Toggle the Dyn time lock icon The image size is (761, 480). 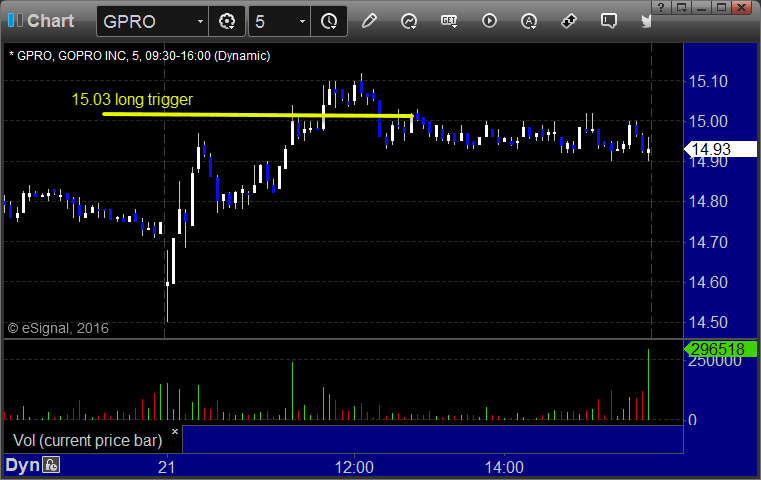click(51, 465)
